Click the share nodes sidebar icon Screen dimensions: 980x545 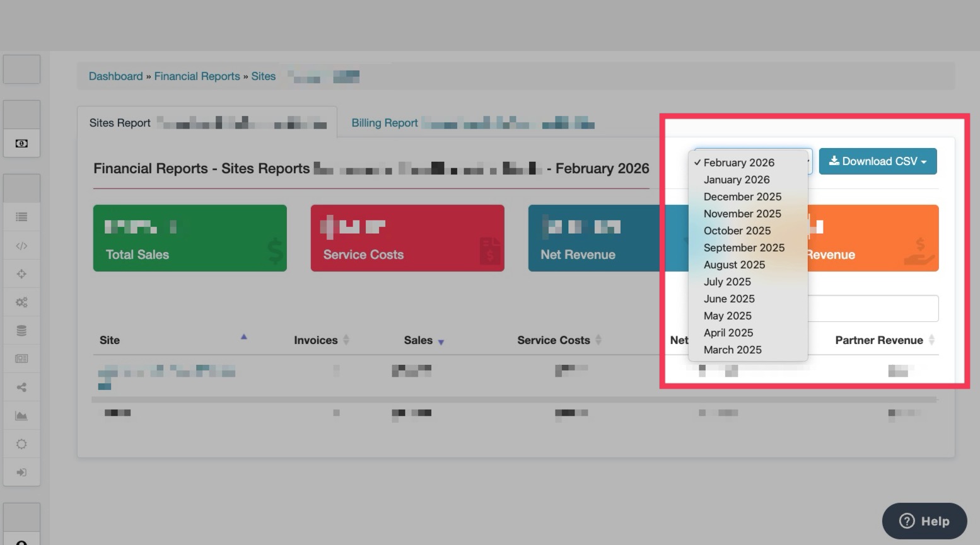click(21, 387)
